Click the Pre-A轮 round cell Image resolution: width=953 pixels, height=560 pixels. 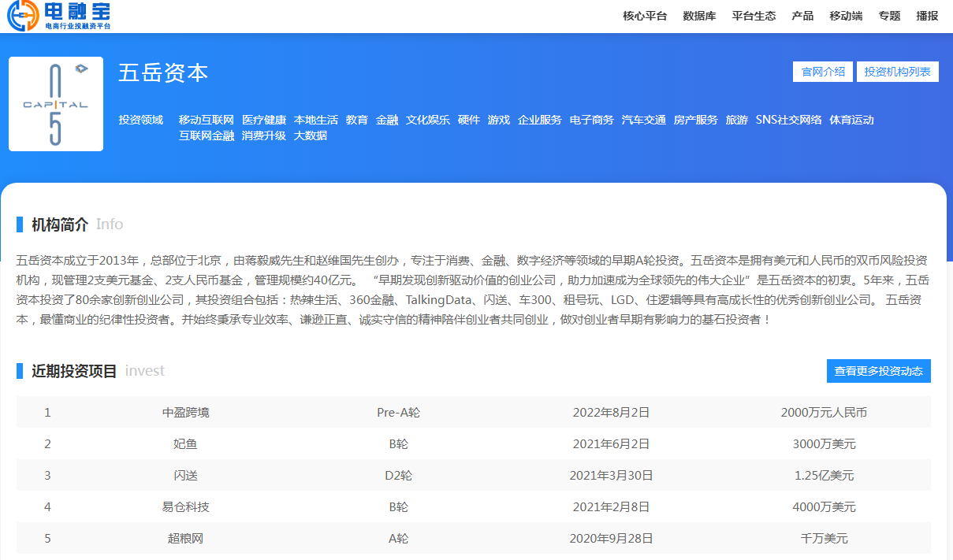pyautogui.click(x=399, y=412)
